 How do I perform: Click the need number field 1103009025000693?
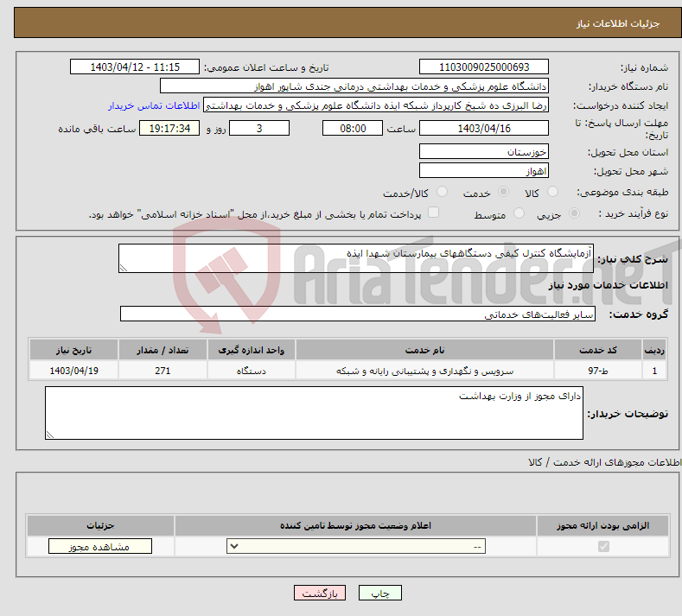(484, 67)
